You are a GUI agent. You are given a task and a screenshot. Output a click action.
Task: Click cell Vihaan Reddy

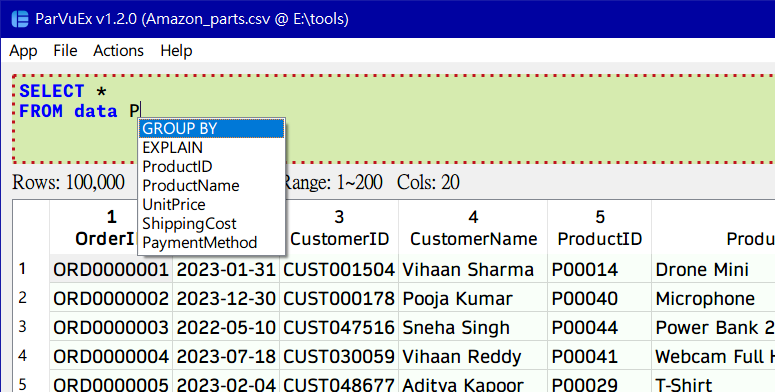tap(473, 356)
